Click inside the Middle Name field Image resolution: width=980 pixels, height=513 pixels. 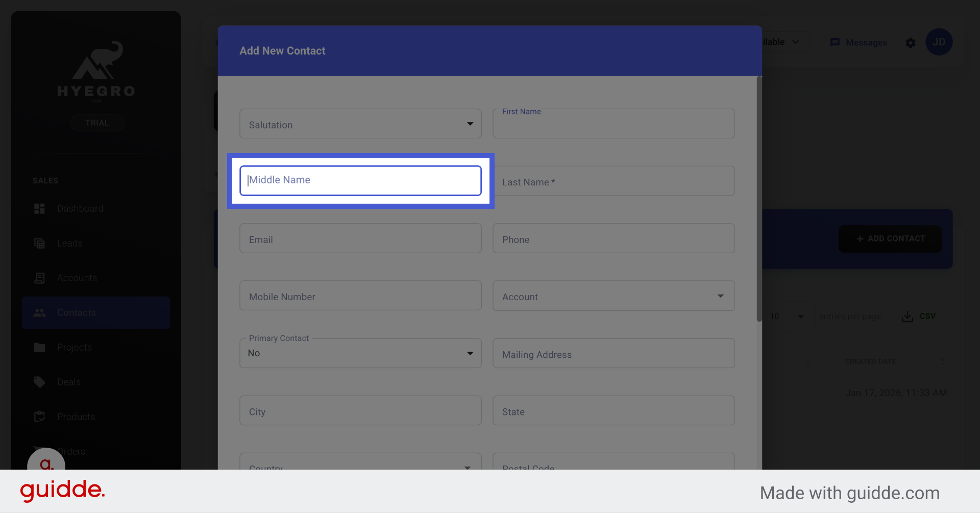[x=360, y=180]
